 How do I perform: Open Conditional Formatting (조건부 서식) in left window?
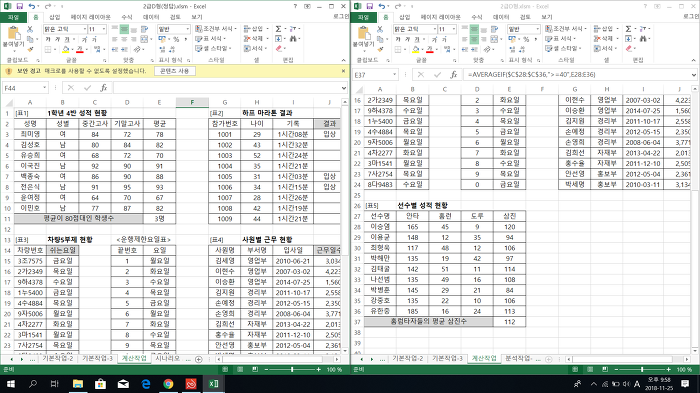pos(216,29)
